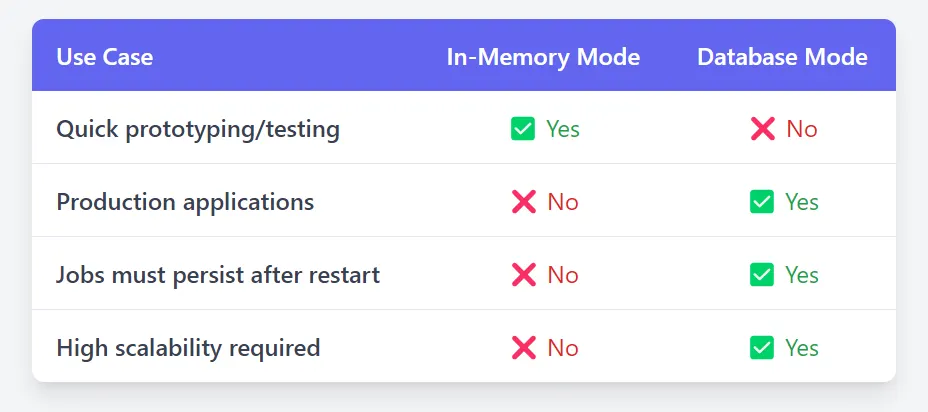Click Yes text in High scalability row
928x412 pixels.
pyautogui.click(x=802, y=347)
